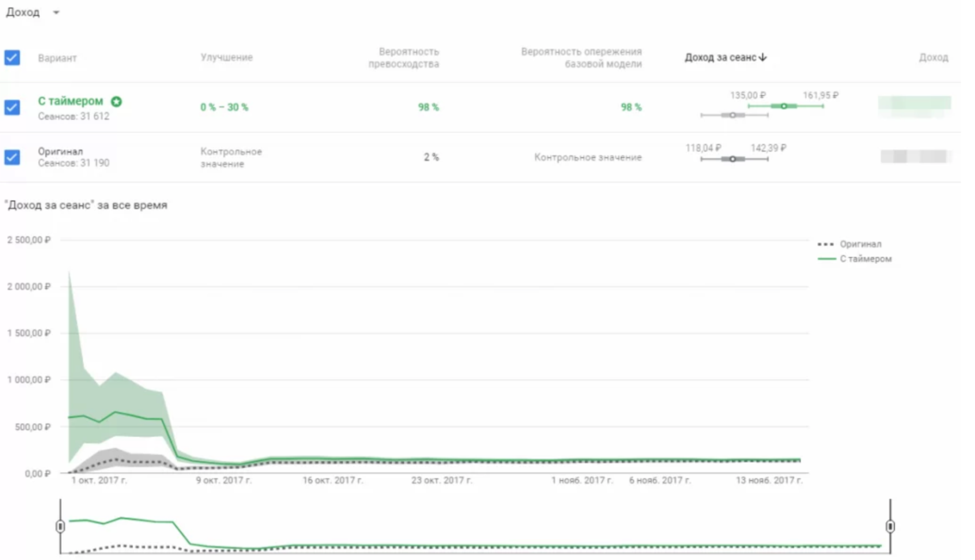975x560 pixels.
Task: Sort by Доход за сеанс column header
Action: point(720,58)
